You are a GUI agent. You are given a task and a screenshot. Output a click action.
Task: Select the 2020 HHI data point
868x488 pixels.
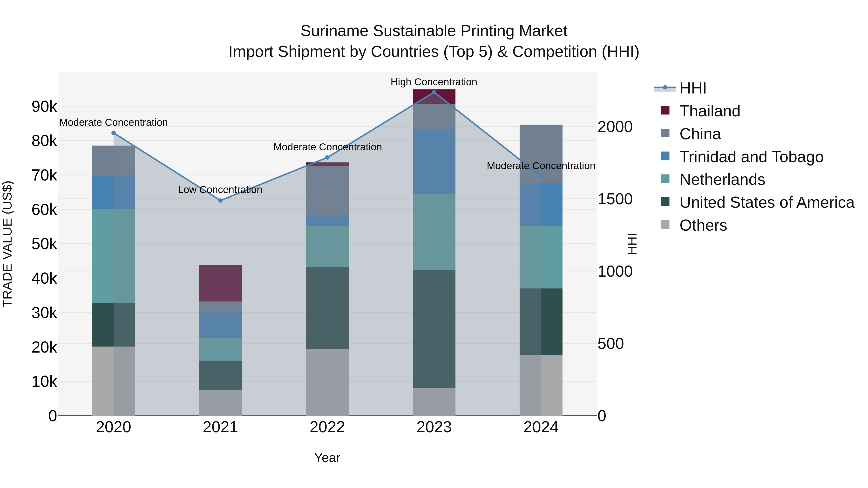[x=114, y=133]
